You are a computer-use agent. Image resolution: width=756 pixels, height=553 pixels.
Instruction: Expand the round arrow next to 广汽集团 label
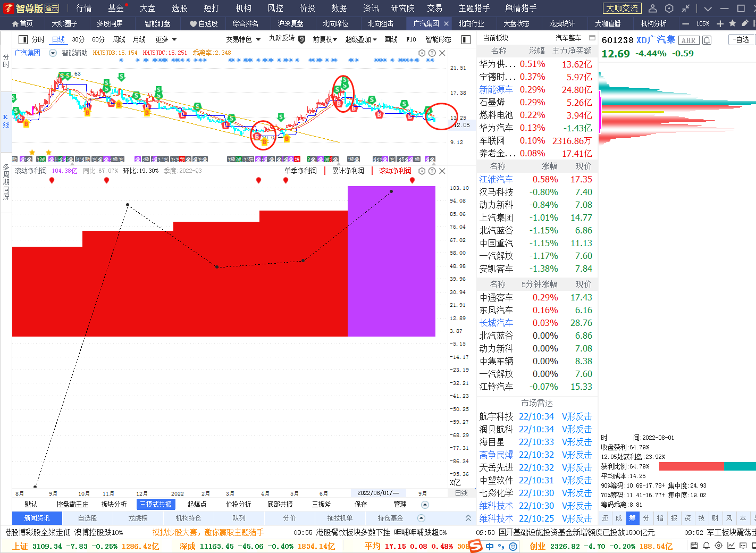pos(53,53)
